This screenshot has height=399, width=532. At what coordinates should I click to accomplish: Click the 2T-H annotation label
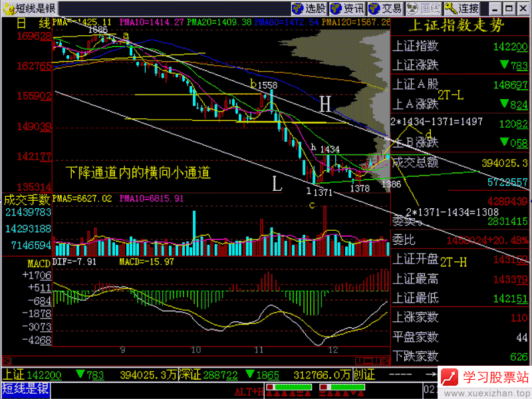(454, 262)
